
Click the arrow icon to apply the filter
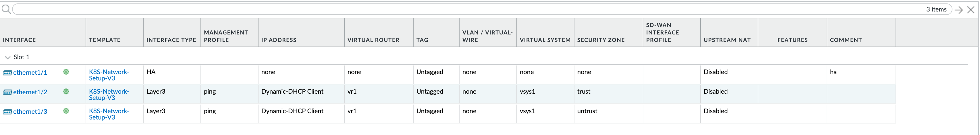pyautogui.click(x=958, y=10)
